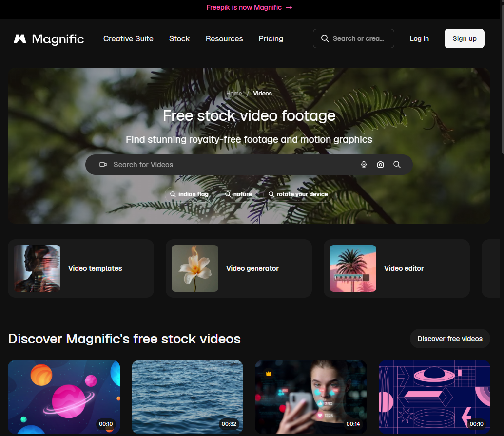Click Discover Magnific's free stock videos heading
The width and height of the screenshot is (504, 436).
pyautogui.click(x=124, y=339)
